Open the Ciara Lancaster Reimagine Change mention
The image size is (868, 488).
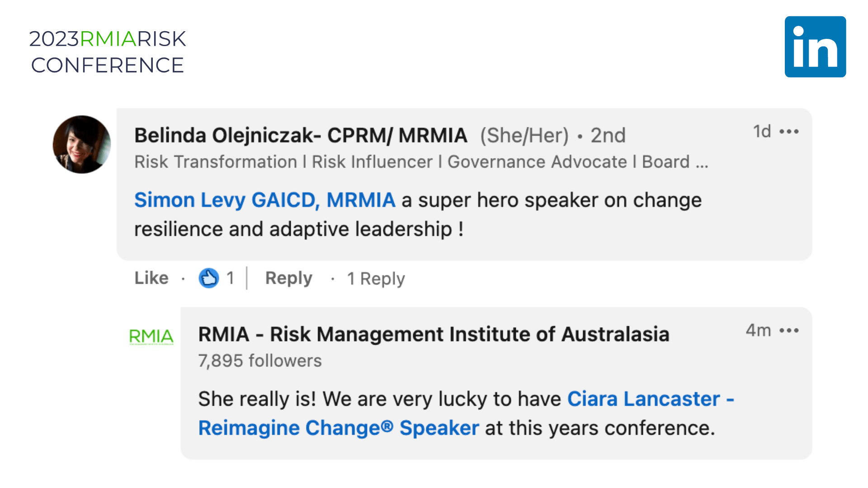pyautogui.click(x=466, y=413)
